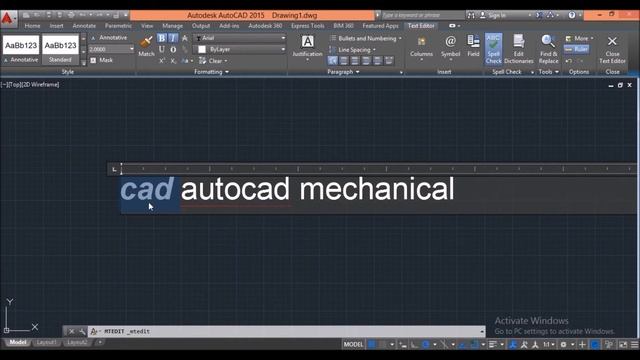Open Find & Replace

point(548,49)
